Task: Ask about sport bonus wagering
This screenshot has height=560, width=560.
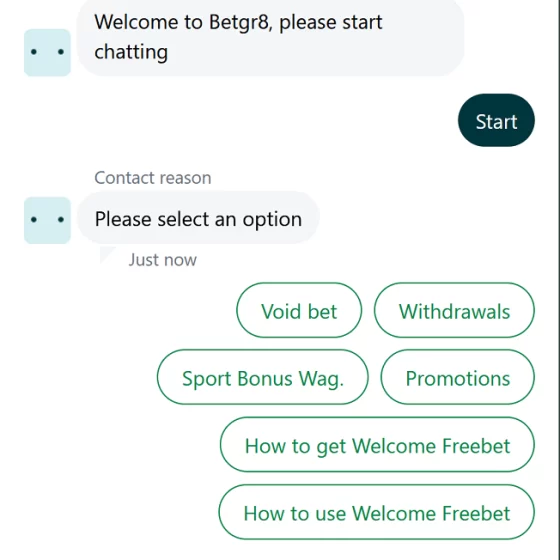Action: pyautogui.click(x=262, y=377)
